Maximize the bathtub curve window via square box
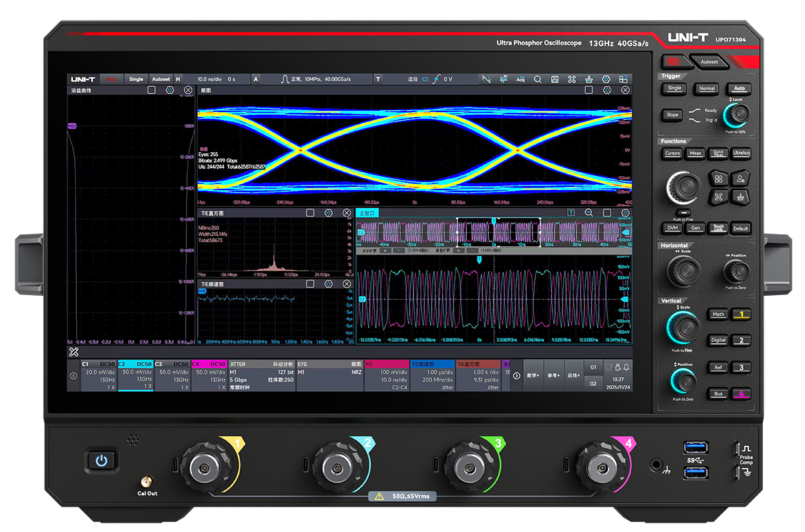Image resolution: width=805 pixels, height=532 pixels. pyautogui.click(x=152, y=90)
